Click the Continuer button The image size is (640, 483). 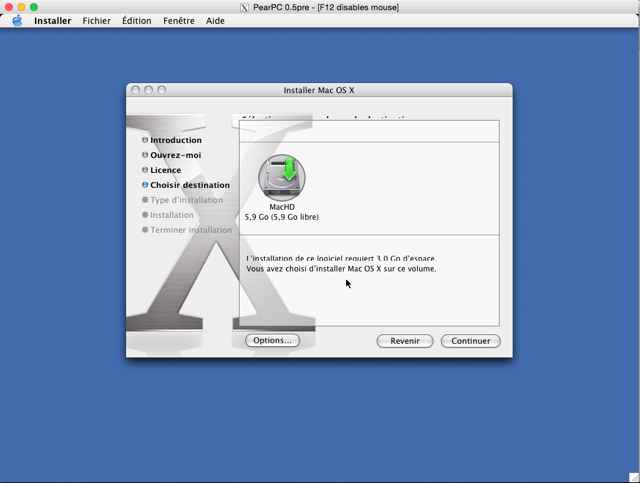point(471,341)
